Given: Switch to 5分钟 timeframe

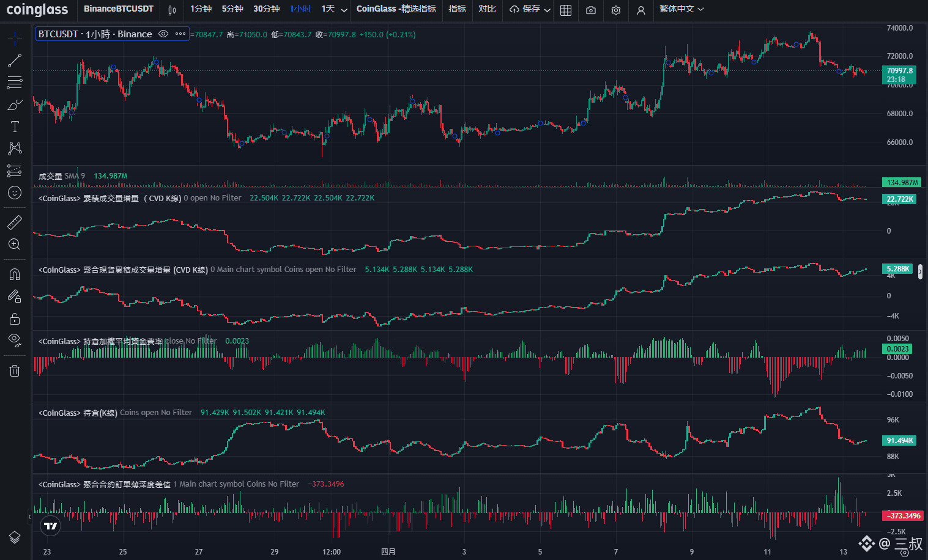Looking at the screenshot, I should coord(232,9).
